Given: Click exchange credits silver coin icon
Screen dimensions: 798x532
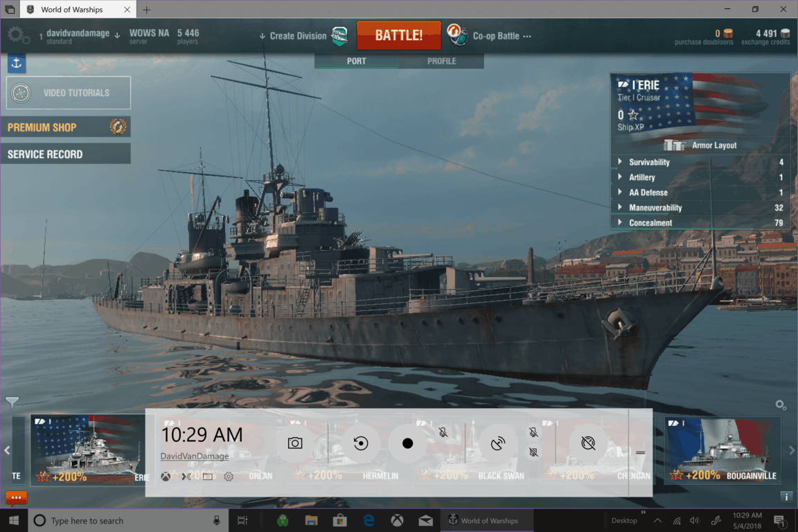Looking at the screenshot, I should (x=786, y=34).
